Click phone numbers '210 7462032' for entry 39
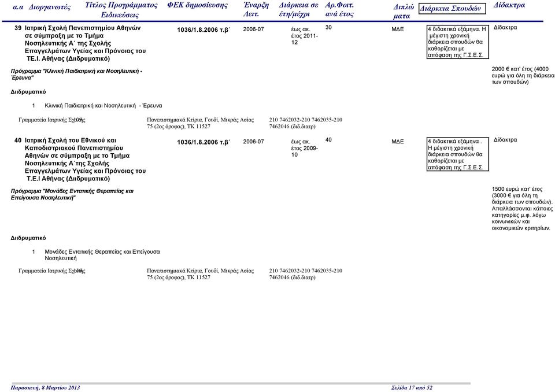 [x=306, y=123]
